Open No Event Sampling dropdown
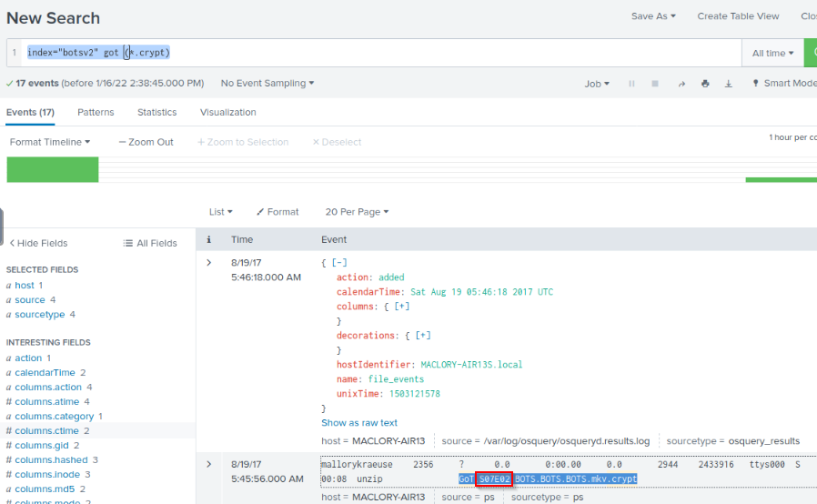 click(x=267, y=84)
